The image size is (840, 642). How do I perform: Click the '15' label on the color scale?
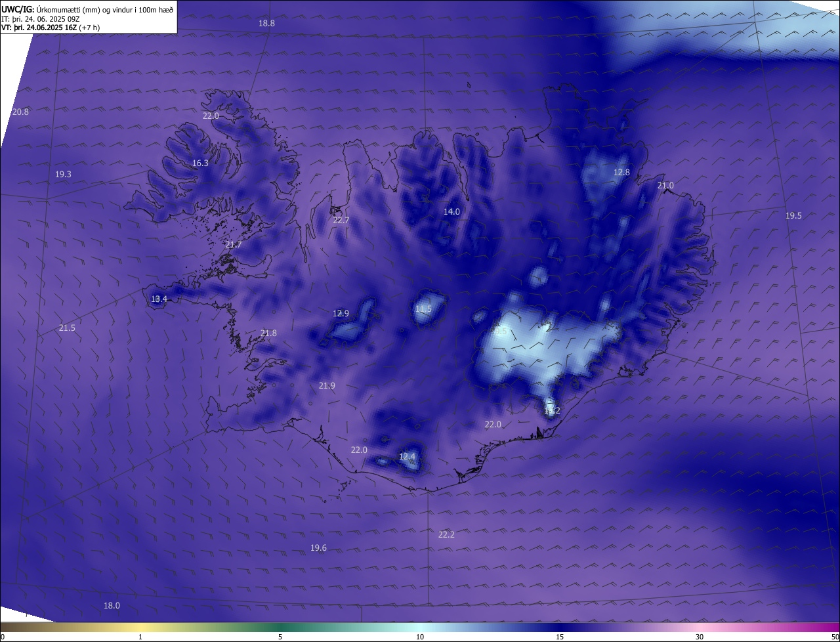560,637
